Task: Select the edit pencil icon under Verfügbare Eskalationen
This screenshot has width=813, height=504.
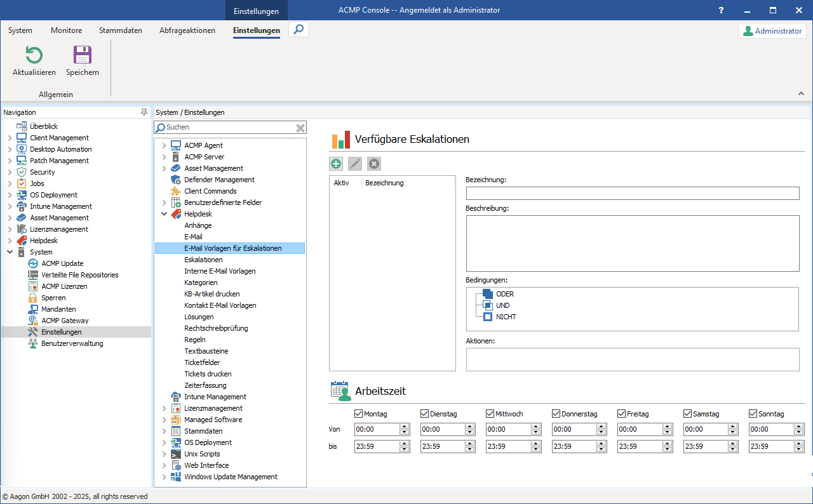Action: click(x=354, y=163)
